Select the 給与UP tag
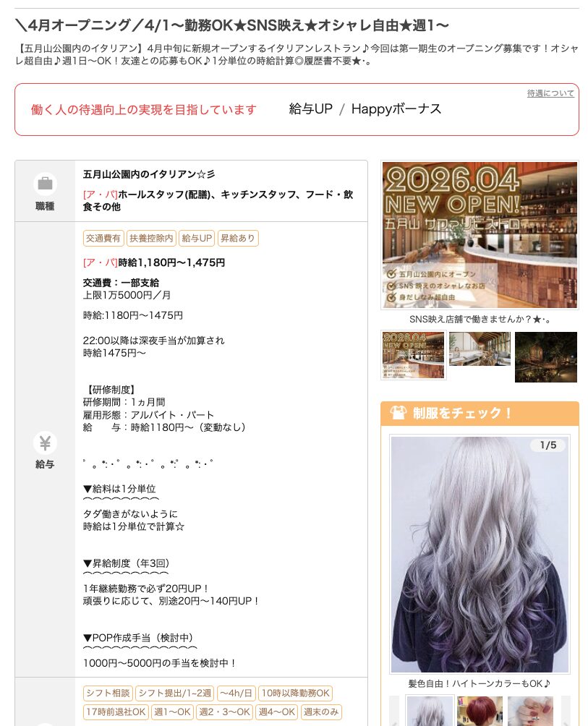The image size is (588, 726). coord(197,238)
